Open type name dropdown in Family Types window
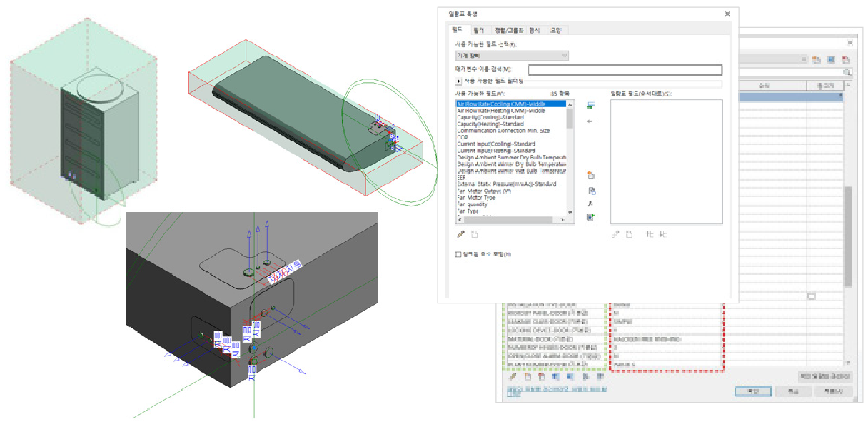This screenshot has height=432, width=868. [804, 59]
